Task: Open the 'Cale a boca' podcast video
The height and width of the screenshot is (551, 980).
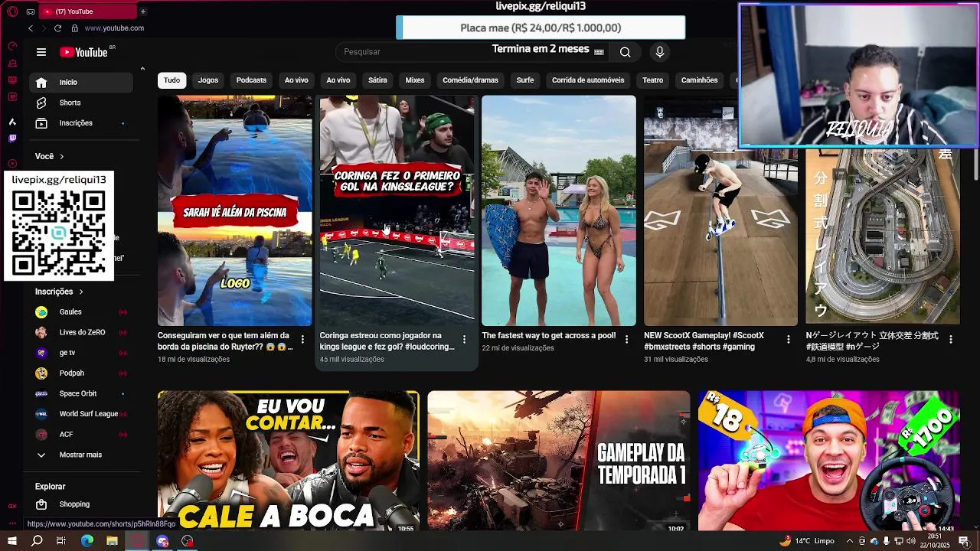Action: coord(289,461)
